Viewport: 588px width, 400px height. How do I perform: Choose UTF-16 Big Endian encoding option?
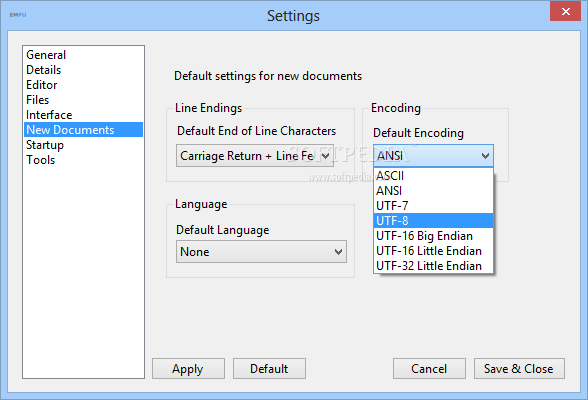433,236
